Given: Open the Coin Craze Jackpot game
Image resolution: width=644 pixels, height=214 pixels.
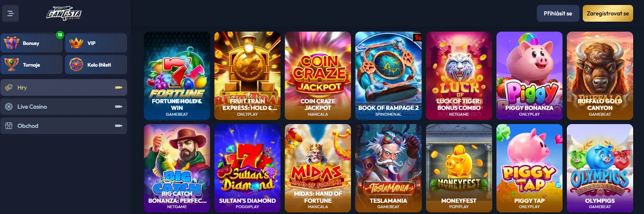Looking at the screenshot, I should [x=318, y=76].
